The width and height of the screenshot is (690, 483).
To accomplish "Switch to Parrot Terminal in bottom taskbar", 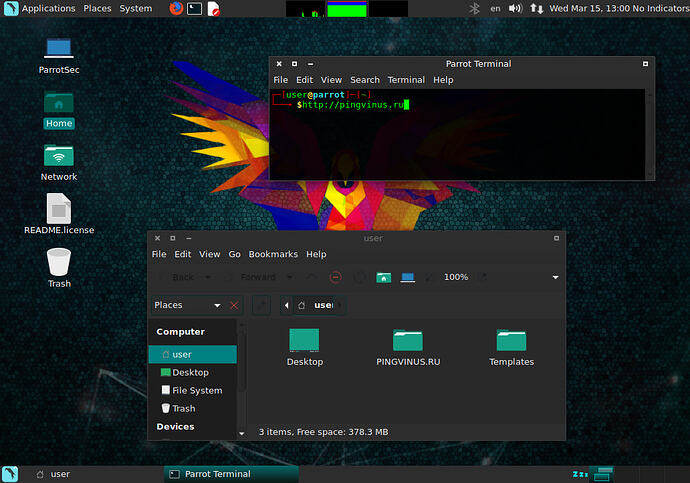I will click(231, 474).
